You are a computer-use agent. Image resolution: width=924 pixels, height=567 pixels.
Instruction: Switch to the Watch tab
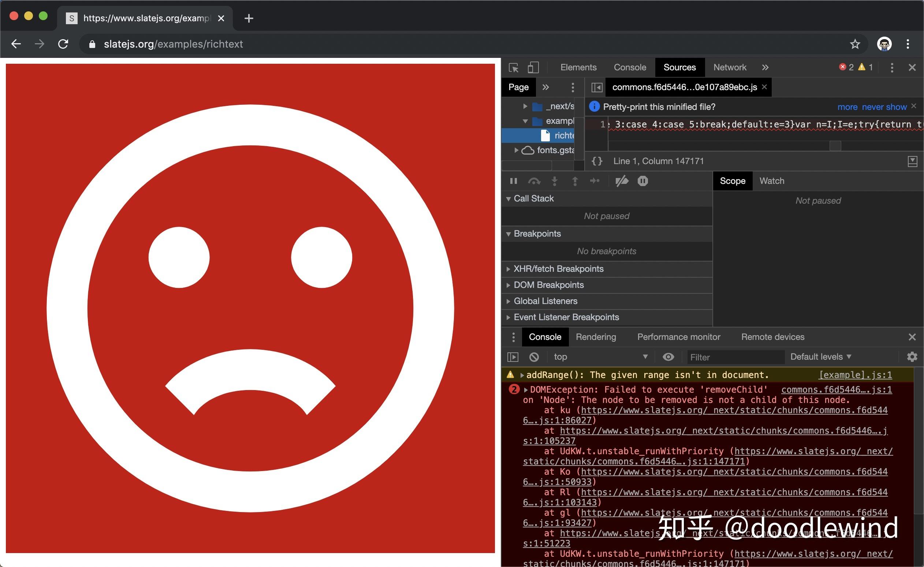click(771, 181)
